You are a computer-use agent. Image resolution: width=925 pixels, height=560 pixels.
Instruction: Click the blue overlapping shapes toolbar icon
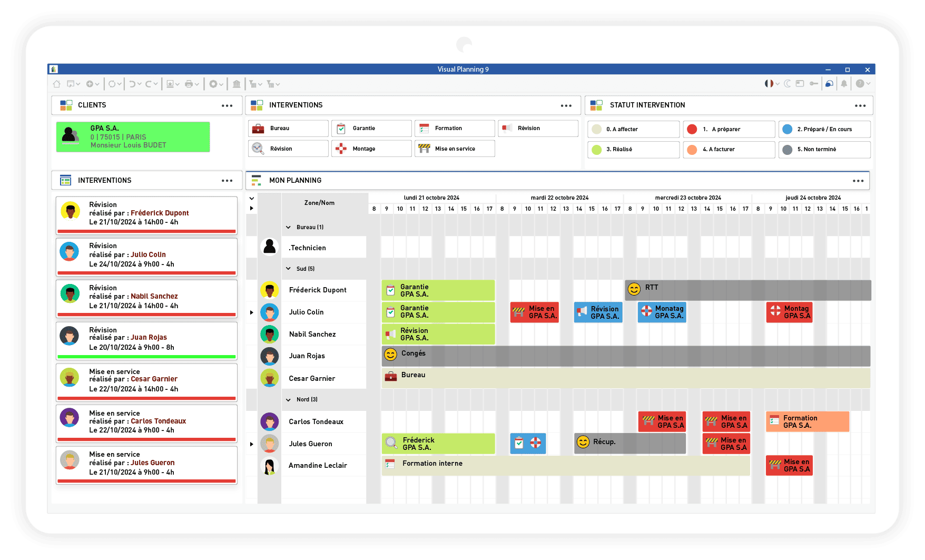829,83
